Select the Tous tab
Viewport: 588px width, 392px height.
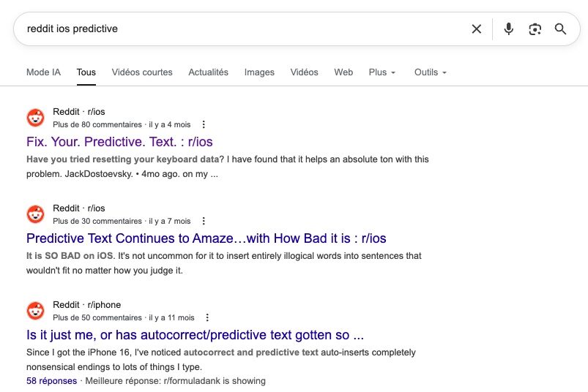coord(86,72)
